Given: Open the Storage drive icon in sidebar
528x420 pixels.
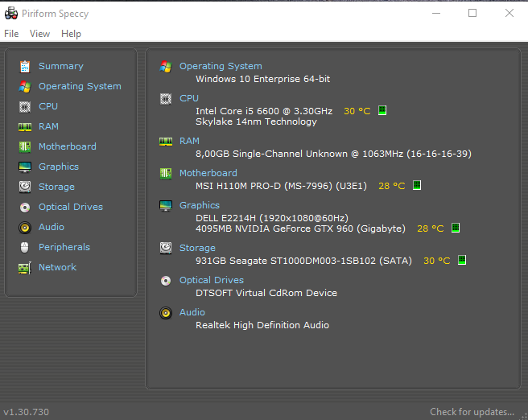Looking at the screenshot, I should point(24,187).
